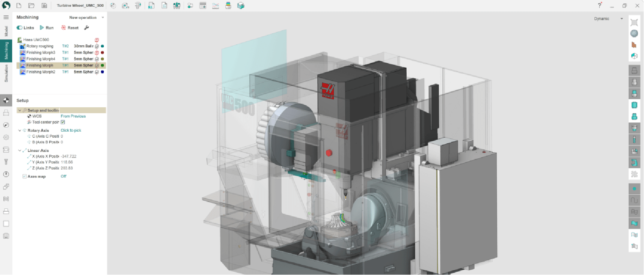
Task: Collapse the Linear Axis group
Action: [20, 151]
